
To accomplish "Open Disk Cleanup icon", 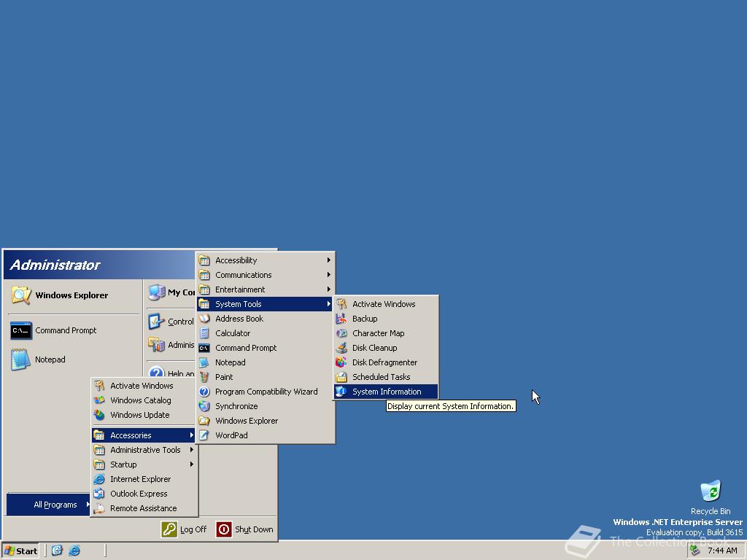I will 341,348.
